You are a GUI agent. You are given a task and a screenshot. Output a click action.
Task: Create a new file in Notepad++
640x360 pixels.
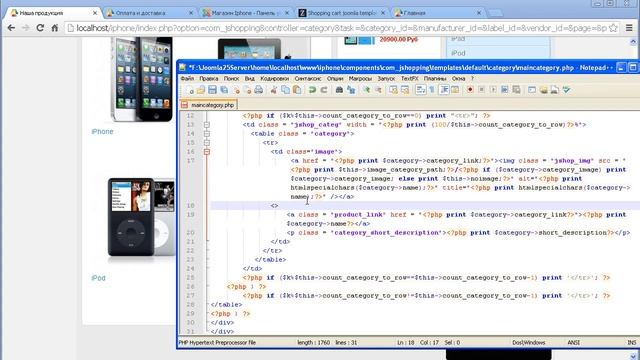[190, 90]
